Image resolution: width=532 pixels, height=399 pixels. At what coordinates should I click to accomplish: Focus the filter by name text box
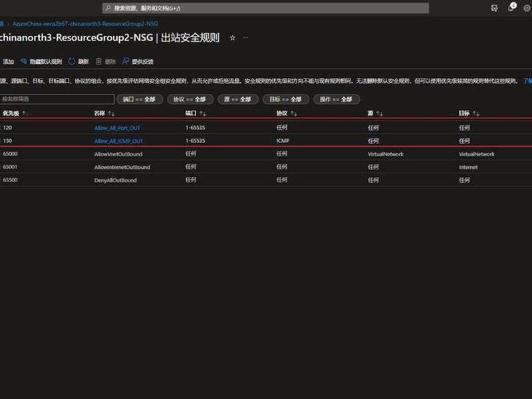tap(57, 99)
